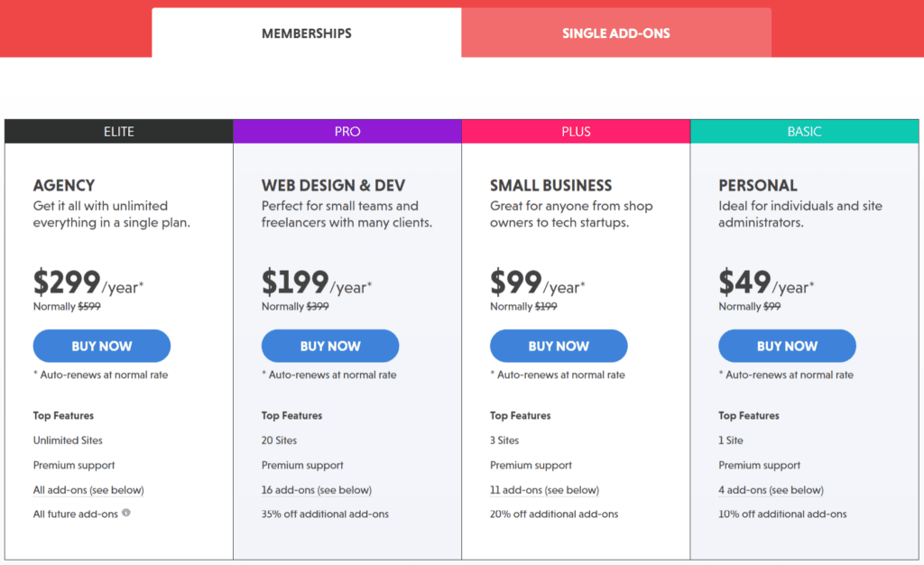Click the "4 add-ons (see below)" link
This screenshot has height=565, width=924.
(x=772, y=489)
